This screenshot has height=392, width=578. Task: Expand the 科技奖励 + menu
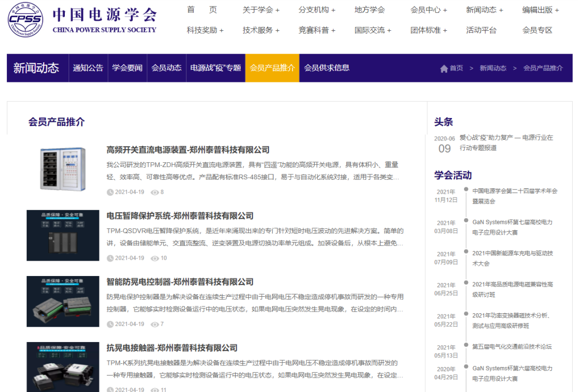pyautogui.click(x=205, y=30)
